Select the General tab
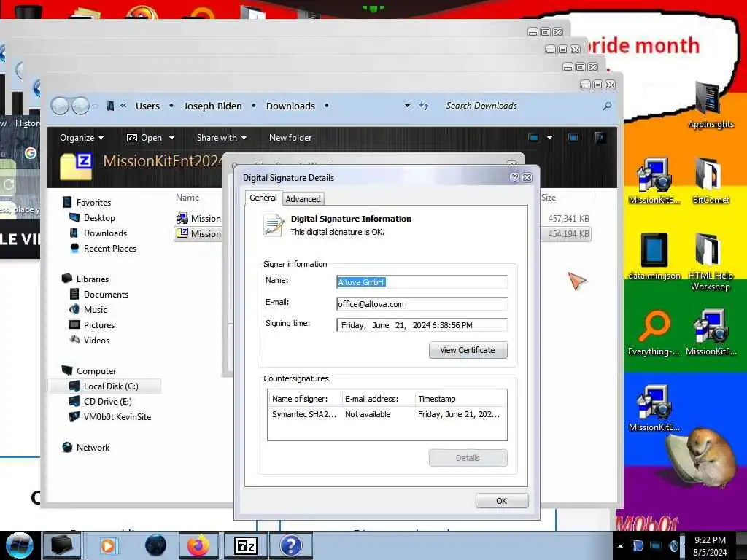 [x=263, y=198]
